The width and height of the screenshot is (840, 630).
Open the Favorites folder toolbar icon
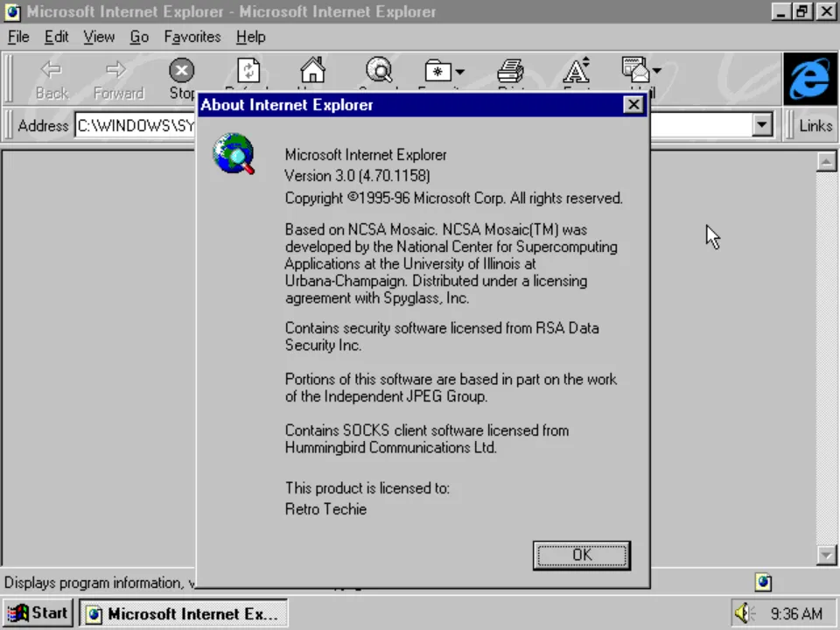coord(437,71)
